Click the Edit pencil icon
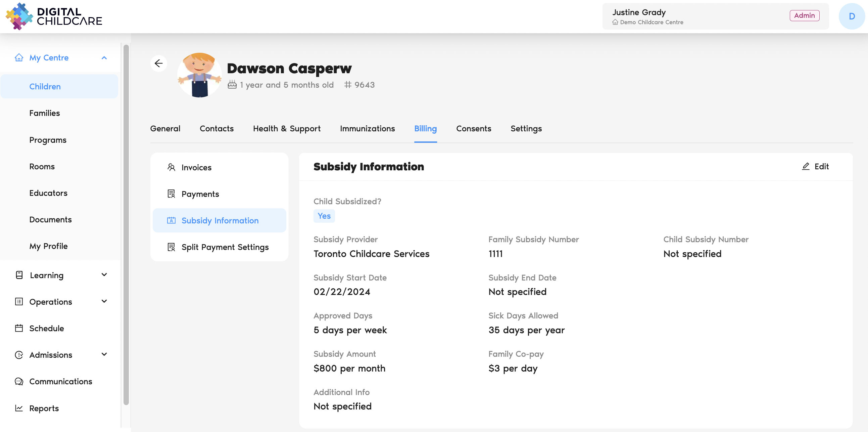 point(805,166)
